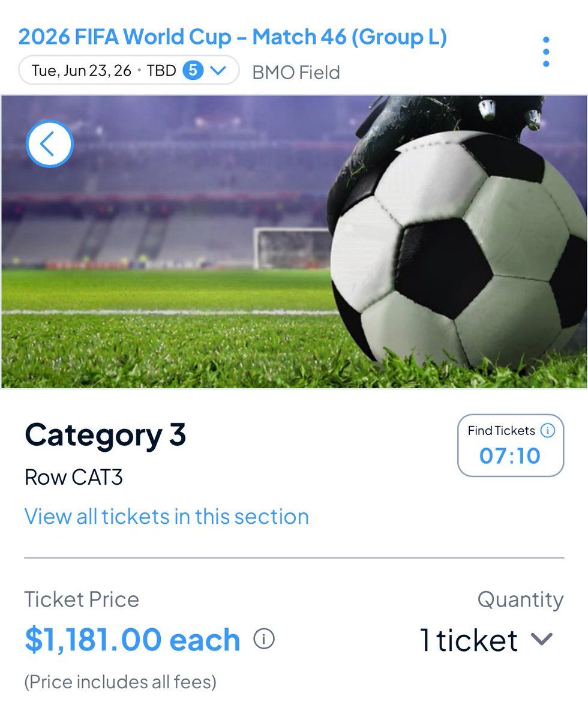Click the 07:10 countdown timer
588x720 pixels.
[510, 456]
